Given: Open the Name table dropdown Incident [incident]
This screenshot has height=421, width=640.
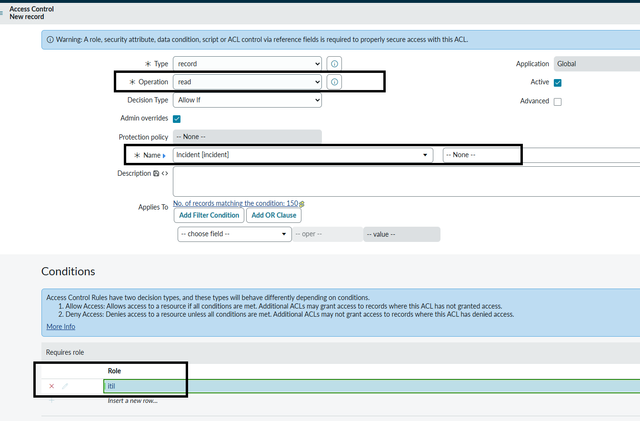Looking at the screenshot, I should (303, 155).
